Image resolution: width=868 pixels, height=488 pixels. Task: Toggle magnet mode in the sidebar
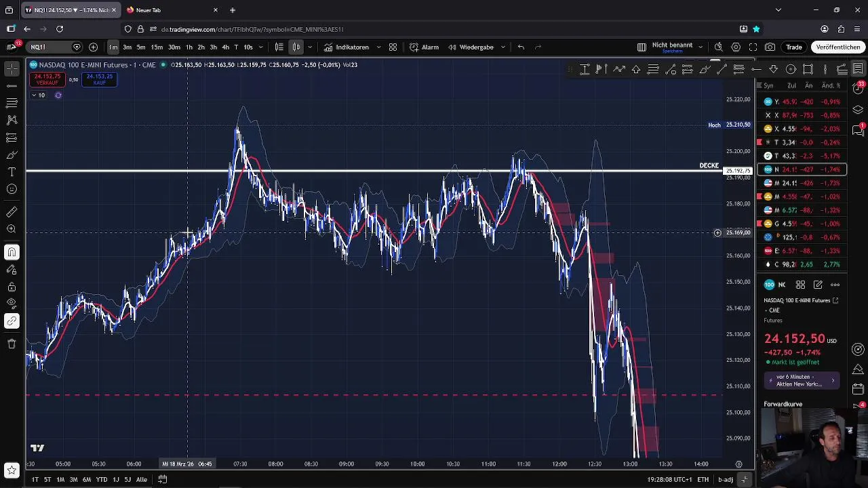[12, 252]
